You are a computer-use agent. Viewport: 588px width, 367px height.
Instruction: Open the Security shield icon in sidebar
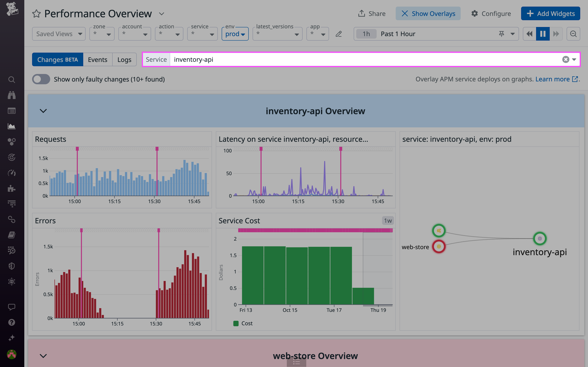pos(12,266)
